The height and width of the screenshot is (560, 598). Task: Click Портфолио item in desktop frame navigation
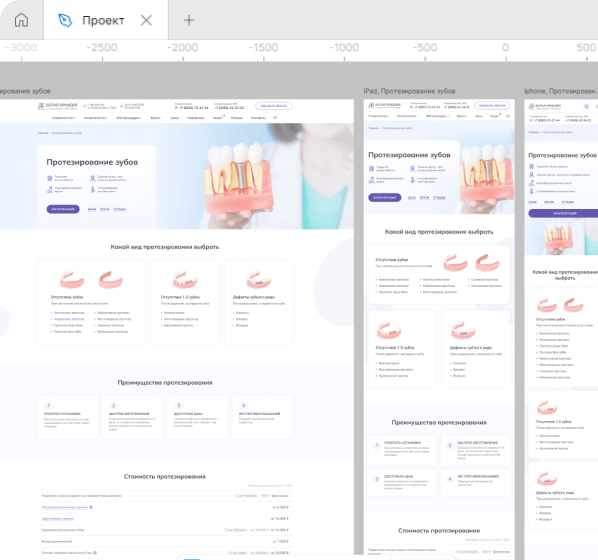196,118
